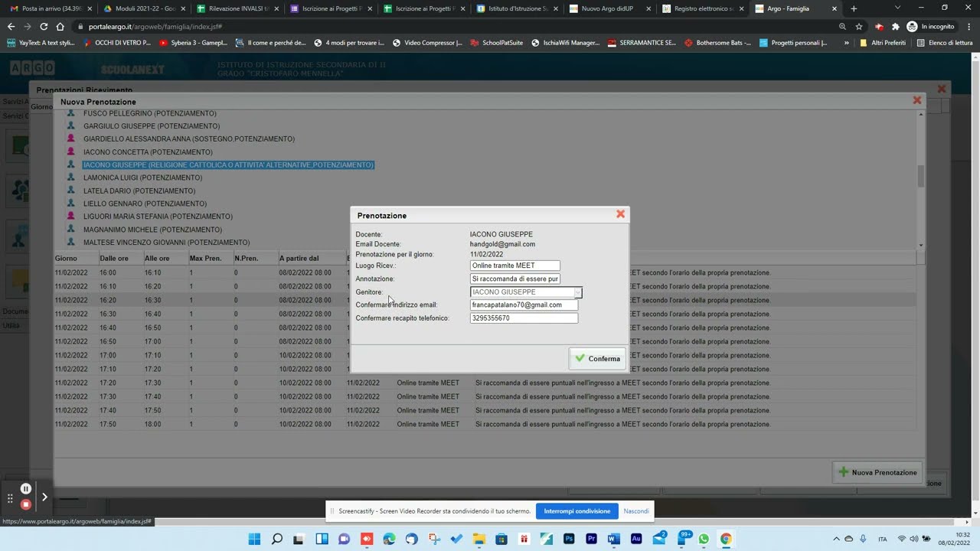Open SchoolPatSuite bookmark
980x551 pixels.
(497, 43)
